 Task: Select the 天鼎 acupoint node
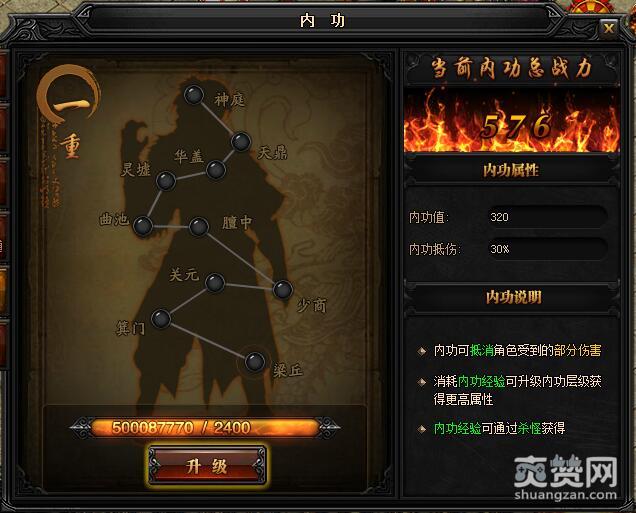coord(241,142)
